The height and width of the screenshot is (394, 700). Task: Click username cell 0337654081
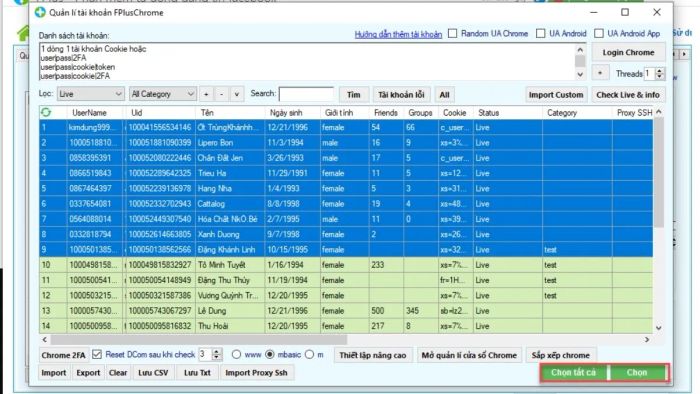95,204
